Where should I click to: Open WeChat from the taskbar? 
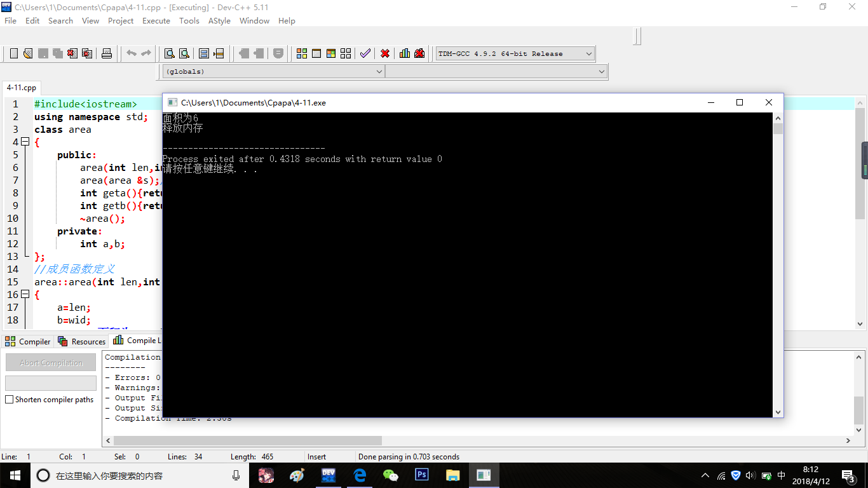391,475
